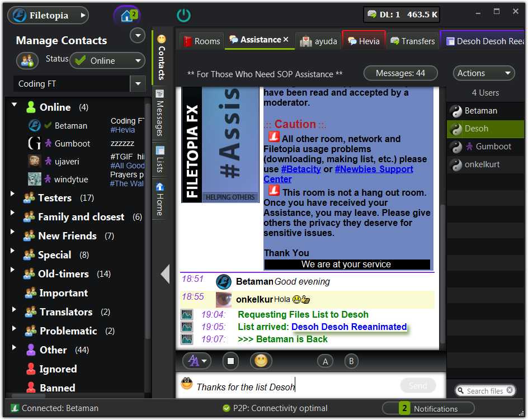
Task: Expand the Special contact group
Action: (12, 251)
